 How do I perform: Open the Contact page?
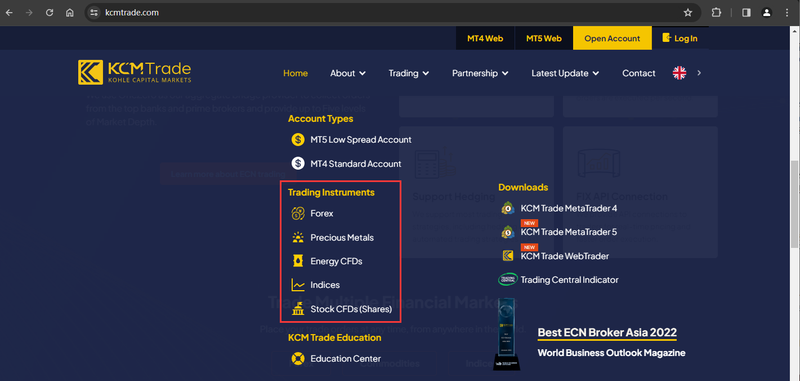point(639,73)
